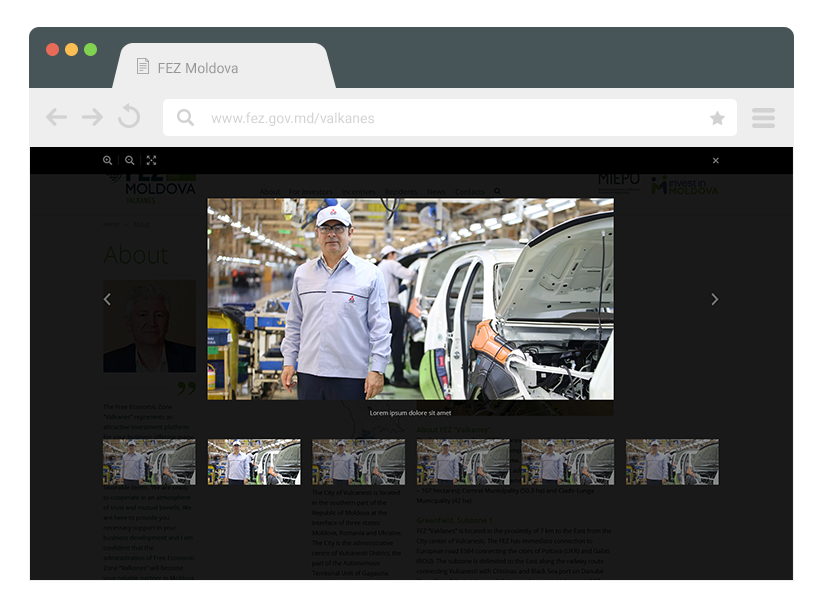The width and height of the screenshot is (826, 609).
Task: Click the address bar search magnifier
Action: tap(185, 117)
